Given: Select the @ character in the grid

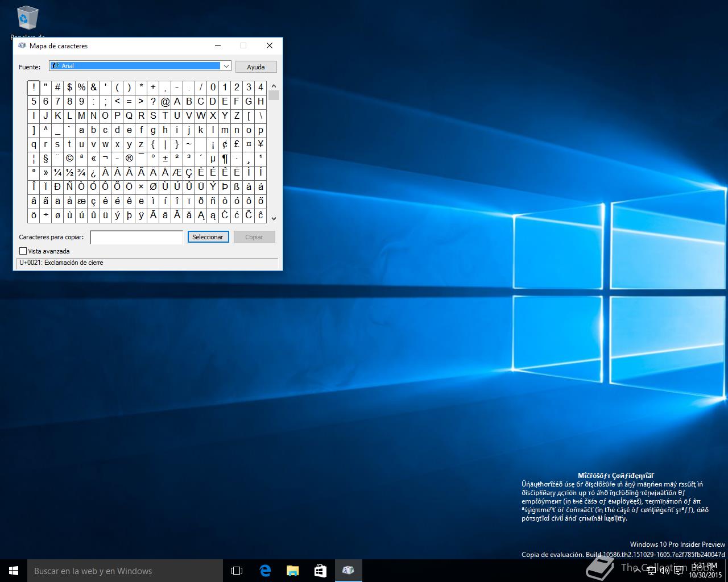Looking at the screenshot, I should point(165,102).
